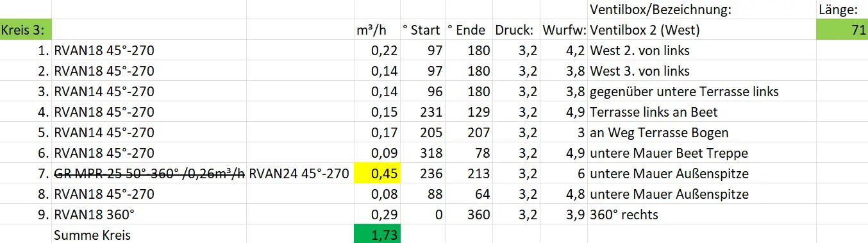868x243 pixels.
Task: Click the ° Ende header cell
Action: pos(469,29)
